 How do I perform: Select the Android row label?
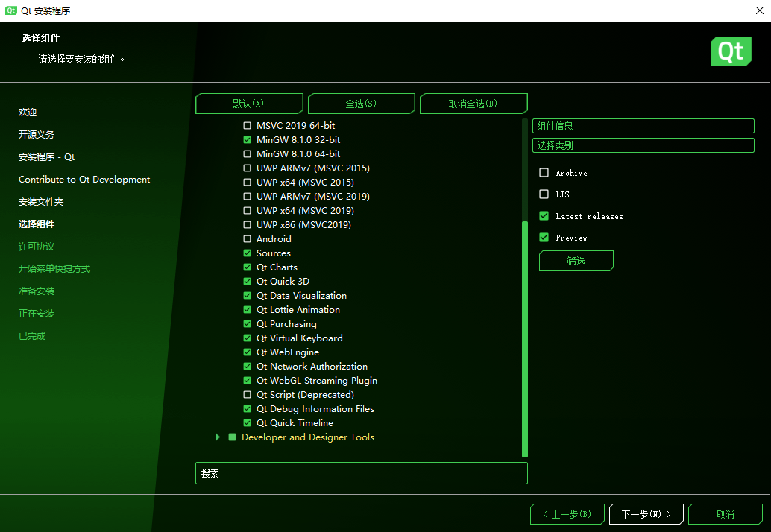click(274, 238)
